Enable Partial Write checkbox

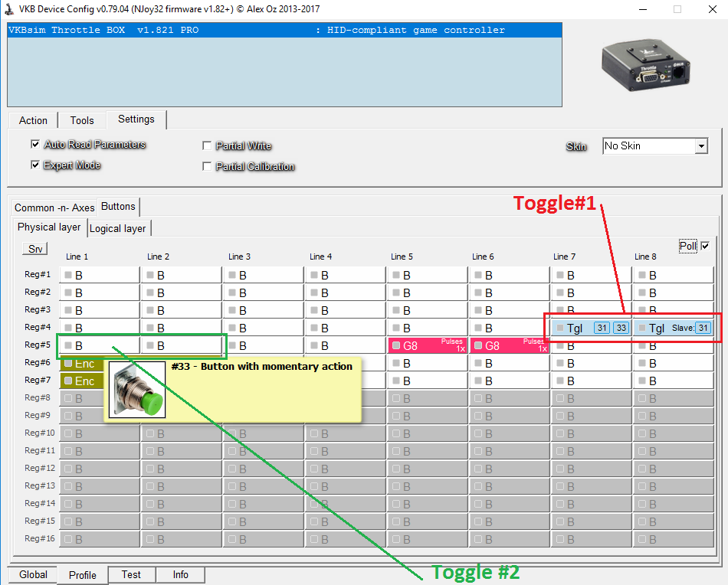pyautogui.click(x=207, y=145)
